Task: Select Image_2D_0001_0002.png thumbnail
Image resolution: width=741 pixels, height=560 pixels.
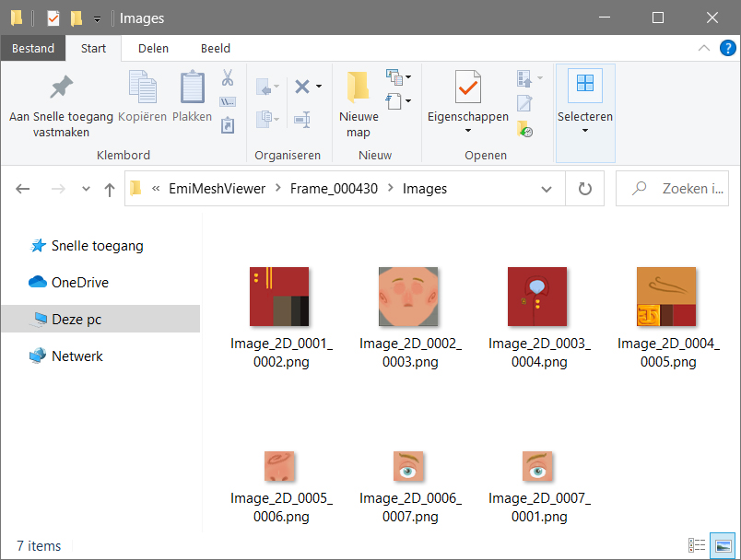Action: click(279, 297)
